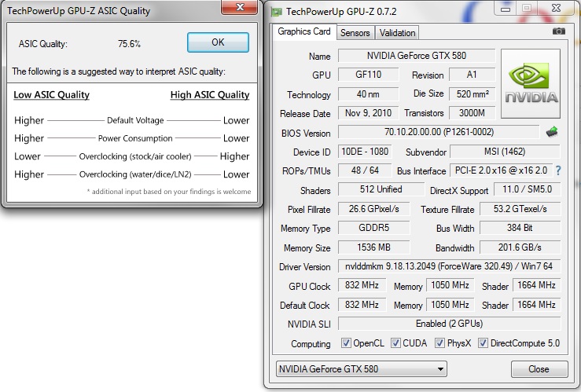581x392 pixels.
Task: Toggle the PhysX checkbox
Action: (x=439, y=343)
